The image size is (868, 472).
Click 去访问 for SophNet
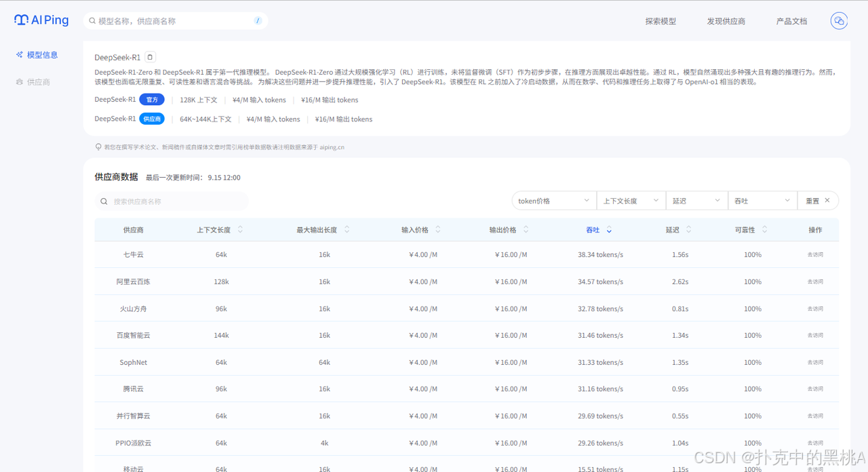(x=815, y=363)
